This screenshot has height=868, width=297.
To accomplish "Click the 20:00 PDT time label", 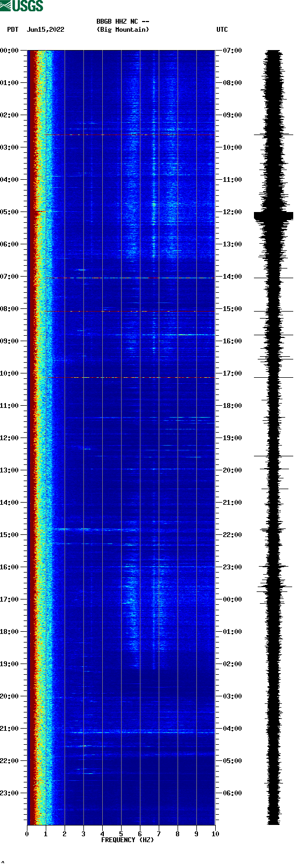I will click(10, 696).
